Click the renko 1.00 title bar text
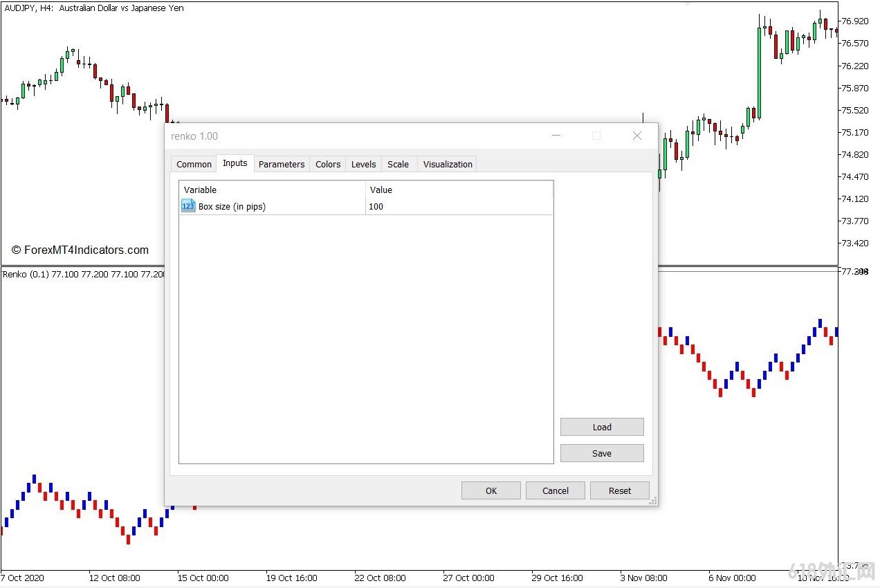 click(x=194, y=136)
